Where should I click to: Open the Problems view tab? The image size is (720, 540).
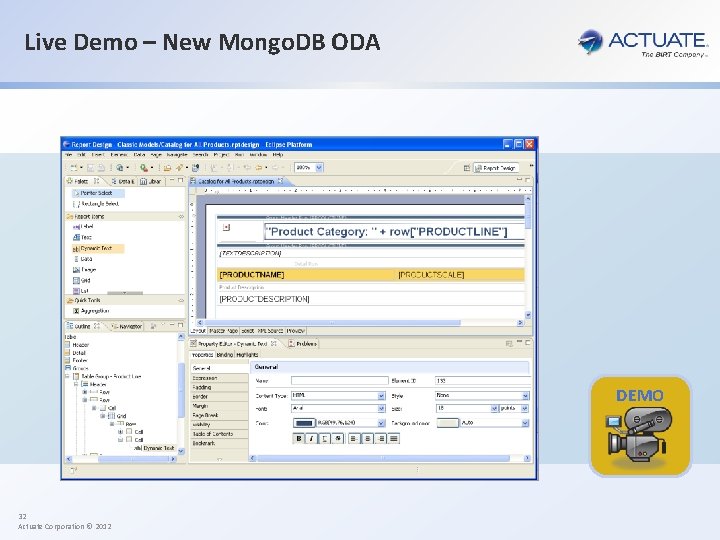(x=303, y=343)
